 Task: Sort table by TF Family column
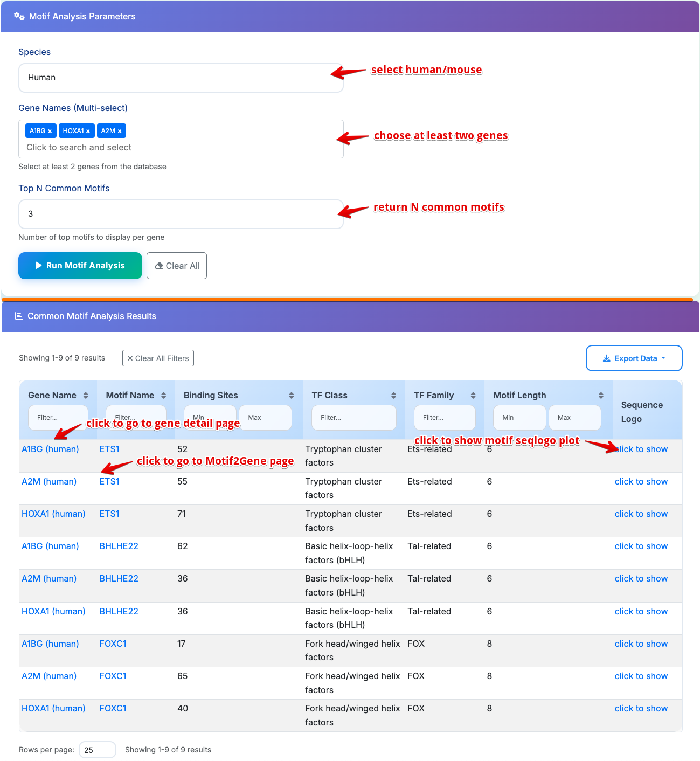tap(473, 396)
